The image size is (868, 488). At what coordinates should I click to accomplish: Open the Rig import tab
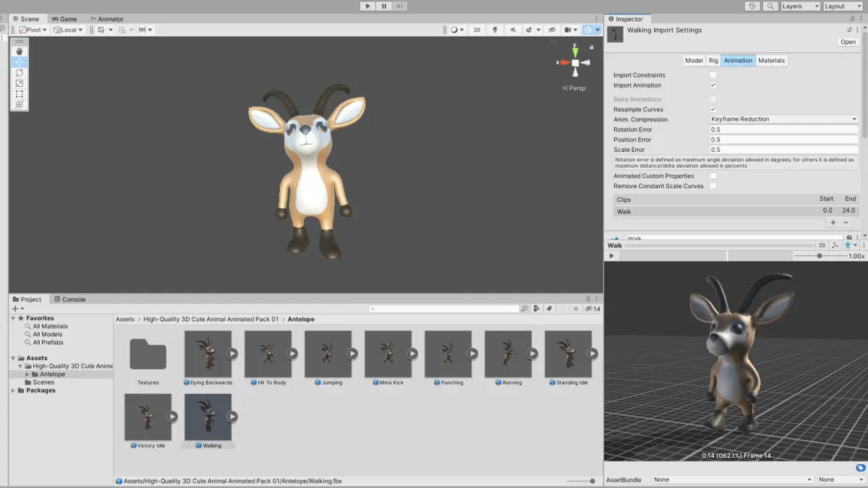coord(713,61)
